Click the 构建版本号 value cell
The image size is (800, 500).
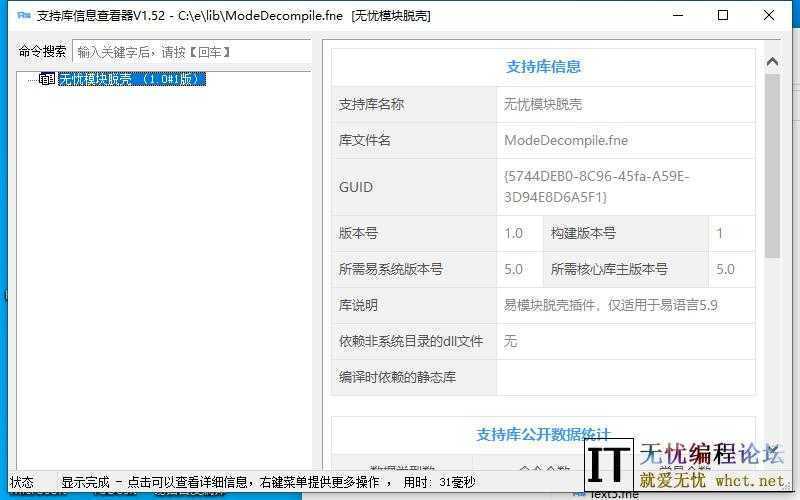(x=731, y=233)
